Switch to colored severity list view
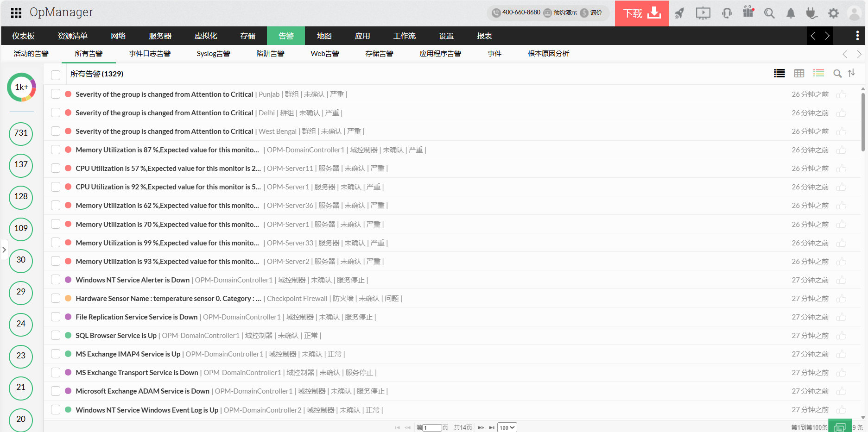The height and width of the screenshot is (432, 868). pos(818,73)
